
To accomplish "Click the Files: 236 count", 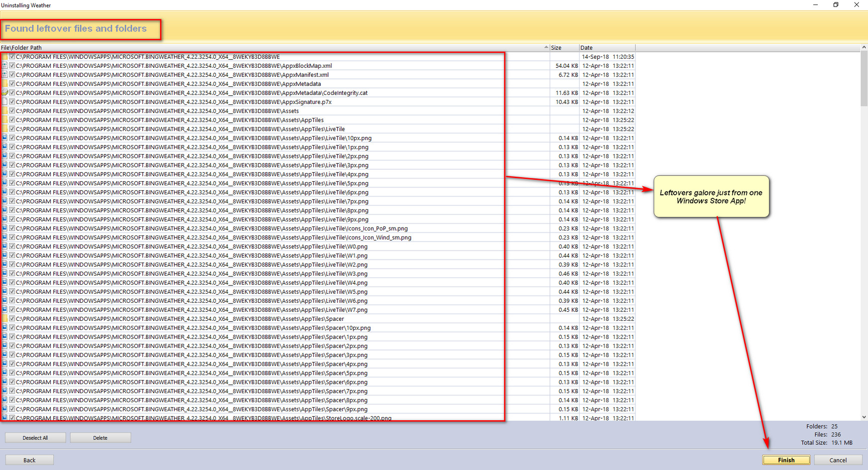I will (x=828, y=434).
